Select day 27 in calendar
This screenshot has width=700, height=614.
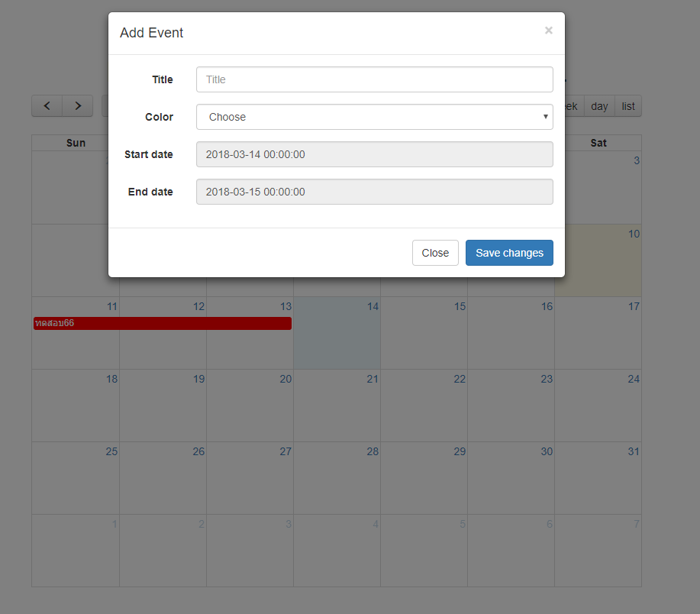(x=250, y=478)
